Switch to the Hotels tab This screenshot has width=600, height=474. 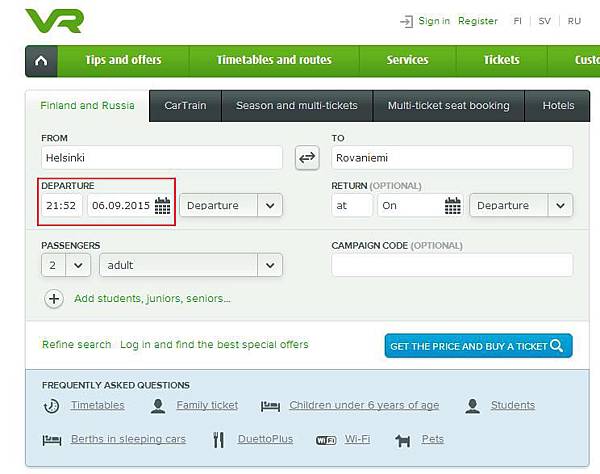(x=558, y=106)
